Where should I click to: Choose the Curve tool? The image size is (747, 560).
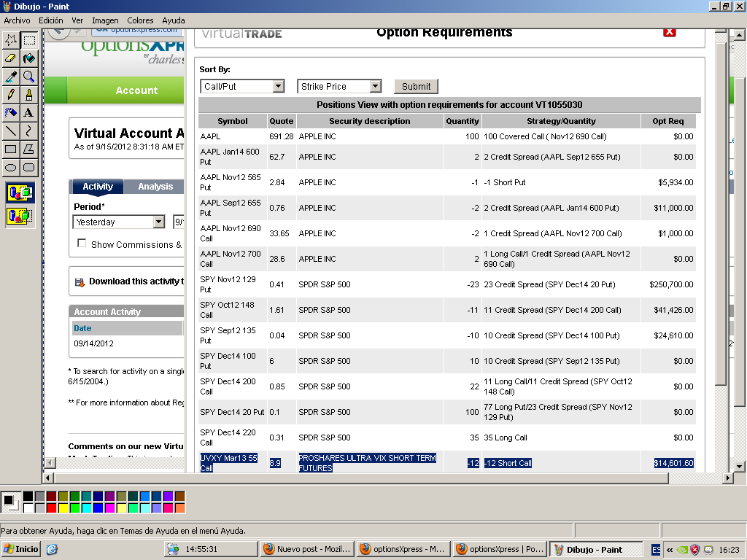[29, 131]
